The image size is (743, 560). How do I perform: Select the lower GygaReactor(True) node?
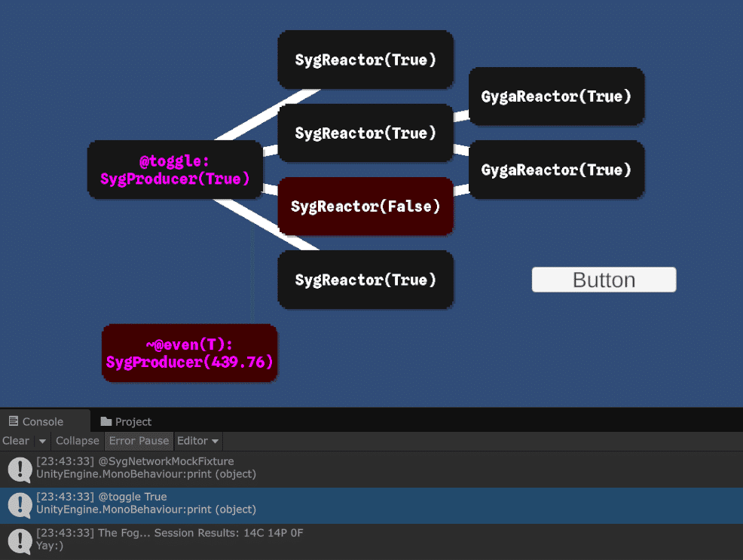(x=556, y=170)
